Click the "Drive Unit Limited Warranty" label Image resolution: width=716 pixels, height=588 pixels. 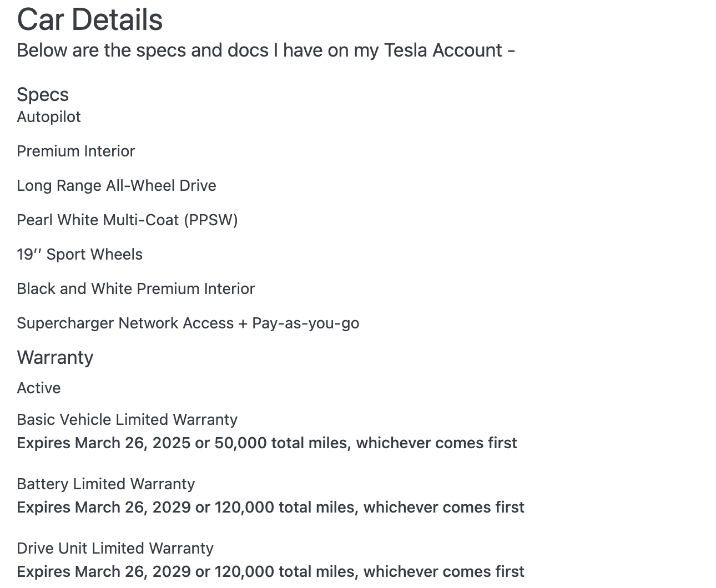pos(115,549)
